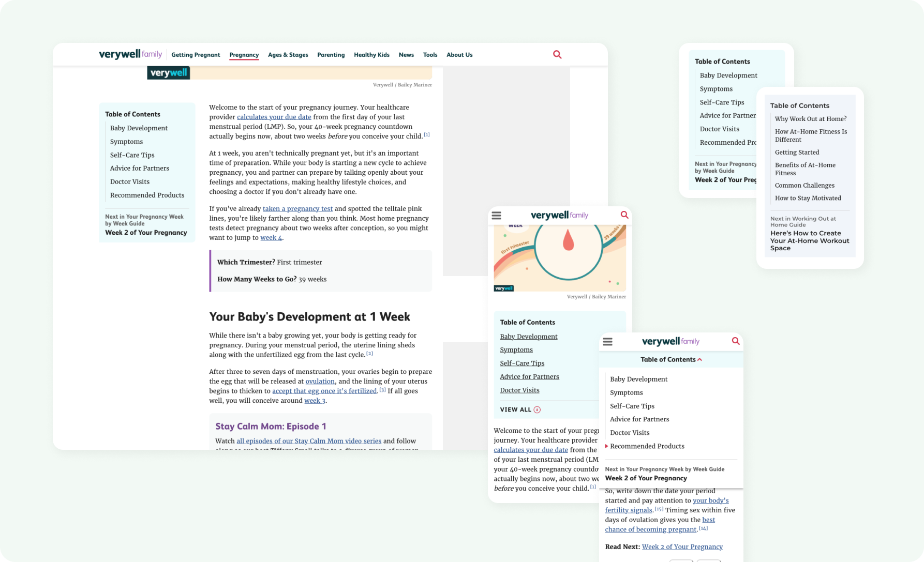This screenshot has width=924, height=562.
Task: Open 'How At-Home Fitness Is Different' item
Action: tap(811, 135)
